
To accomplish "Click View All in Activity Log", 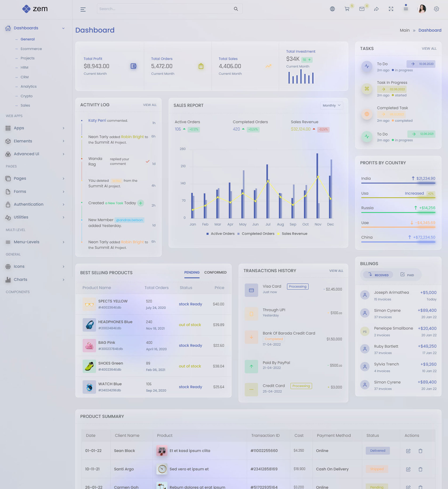I will click(150, 105).
